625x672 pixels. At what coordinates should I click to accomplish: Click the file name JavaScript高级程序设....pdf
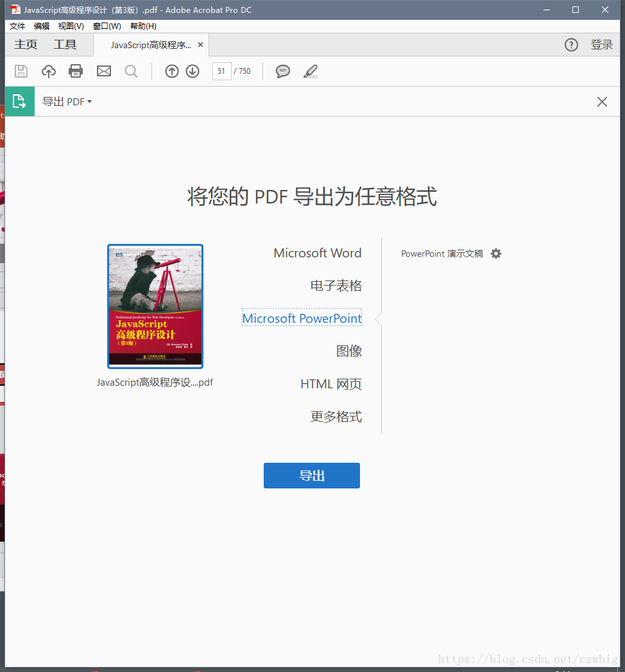click(155, 383)
